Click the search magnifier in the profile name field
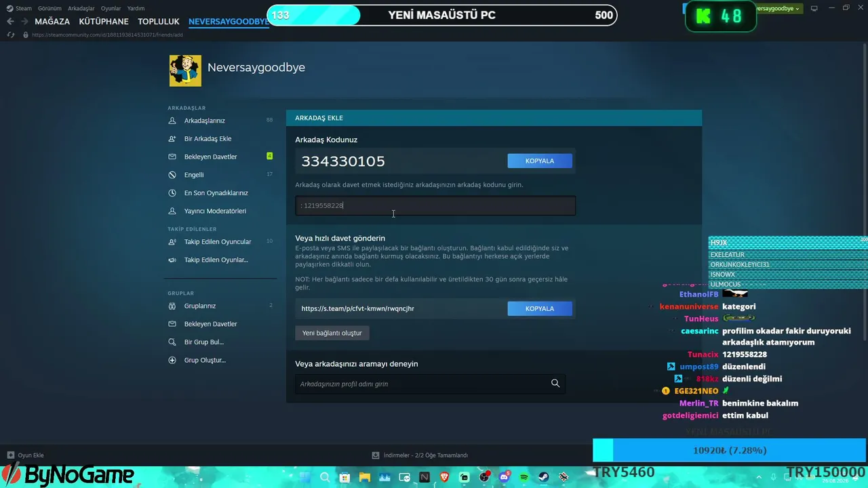 tap(555, 384)
